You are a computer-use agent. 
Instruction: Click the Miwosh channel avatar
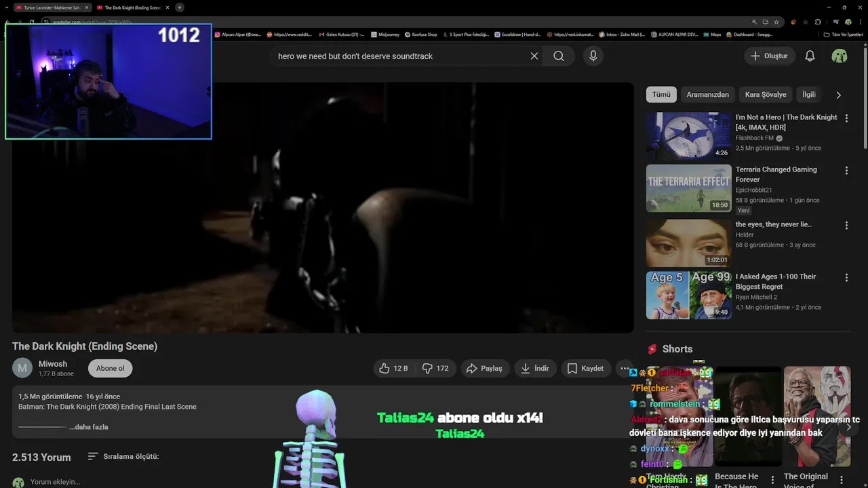click(x=22, y=368)
